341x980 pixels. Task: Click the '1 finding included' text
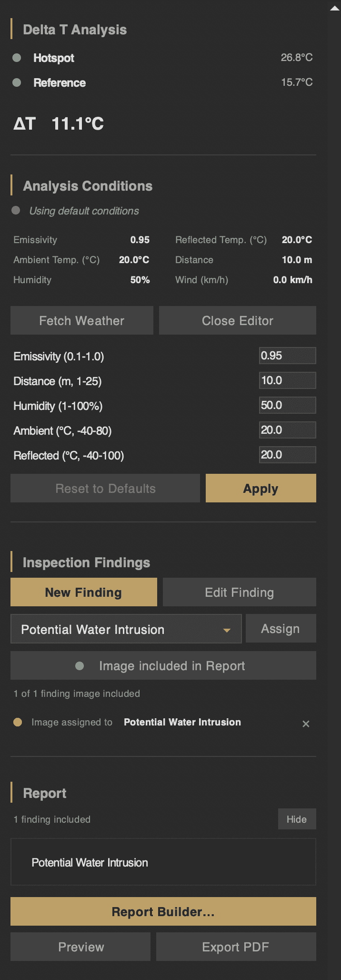pyautogui.click(x=52, y=819)
